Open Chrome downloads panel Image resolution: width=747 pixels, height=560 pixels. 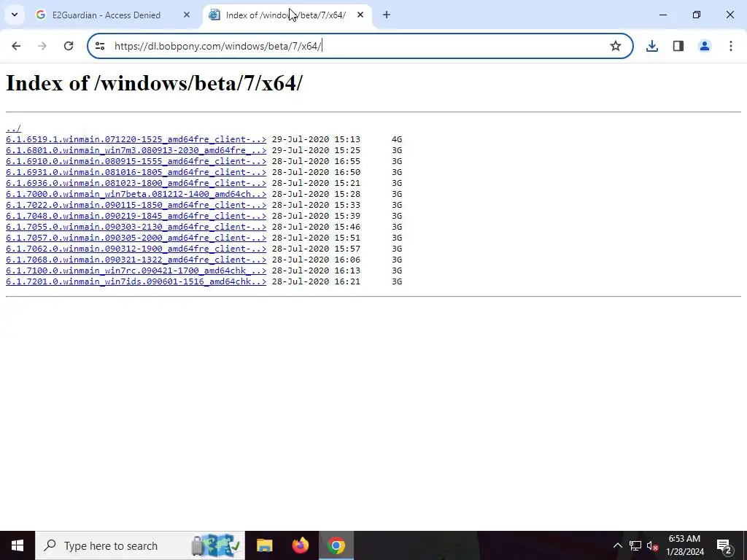pyautogui.click(x=652, y=46)
